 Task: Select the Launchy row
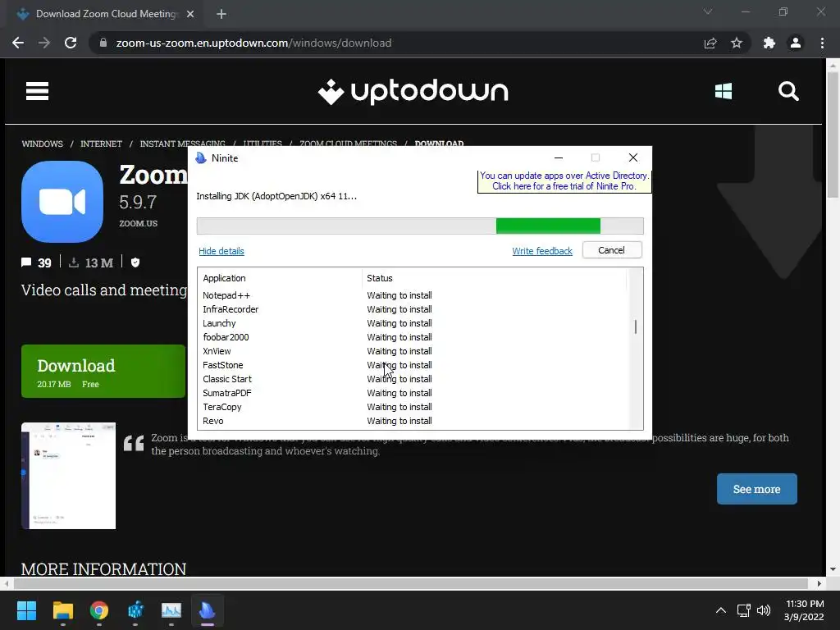413,323
